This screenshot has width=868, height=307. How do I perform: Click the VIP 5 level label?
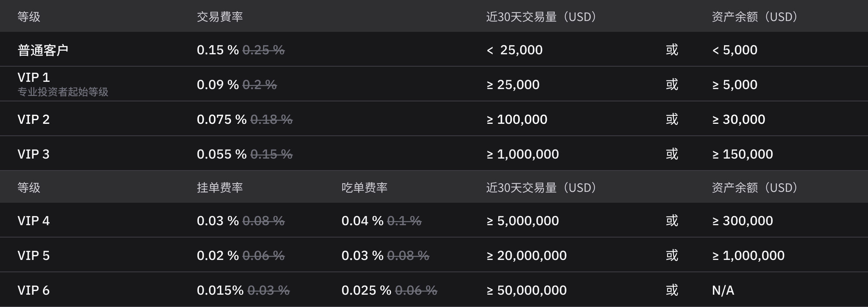tap(34, 256)
